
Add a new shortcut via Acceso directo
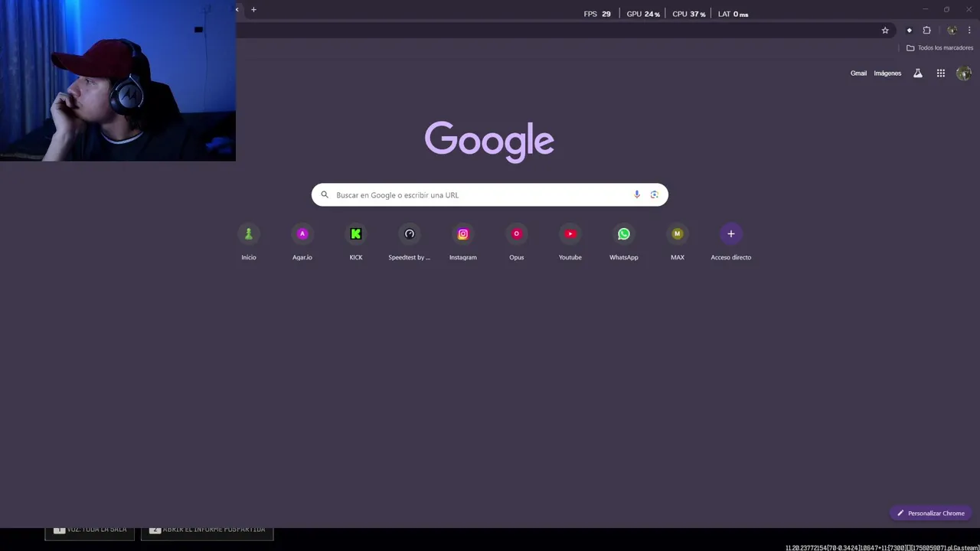pos(731,242)
